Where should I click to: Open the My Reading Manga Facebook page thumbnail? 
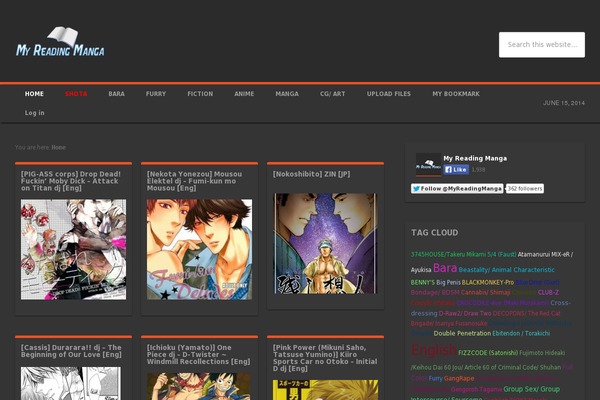coord(428,165)
